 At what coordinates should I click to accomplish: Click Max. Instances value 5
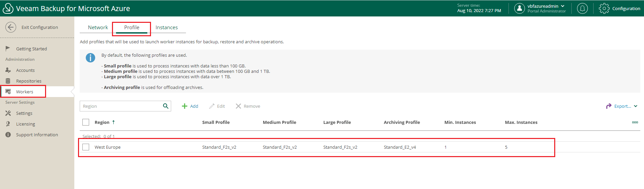click(506, 147)
